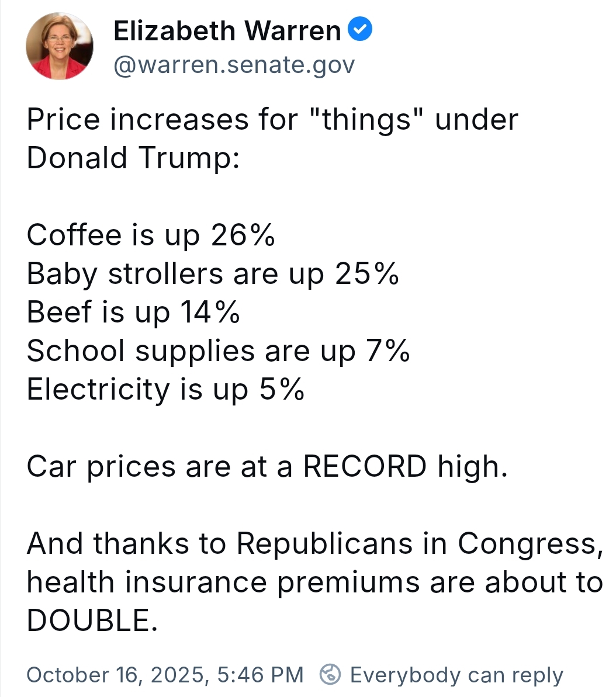Click the "Everybody can reply" label
Screen dimensions: 616x697
coord(456,675)
